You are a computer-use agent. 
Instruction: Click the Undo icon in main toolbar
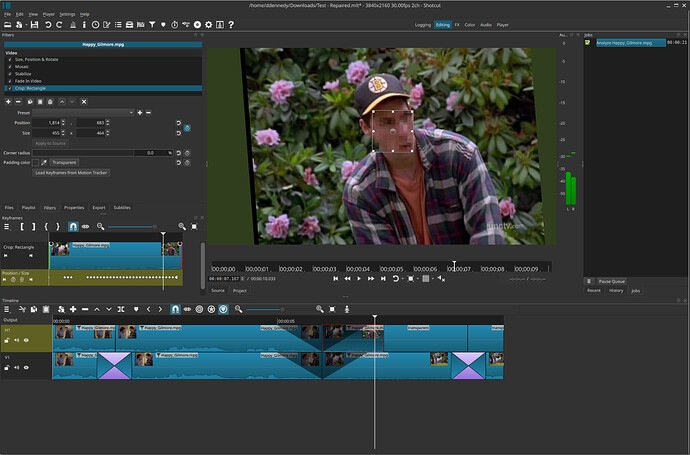(x=48, y=25)
